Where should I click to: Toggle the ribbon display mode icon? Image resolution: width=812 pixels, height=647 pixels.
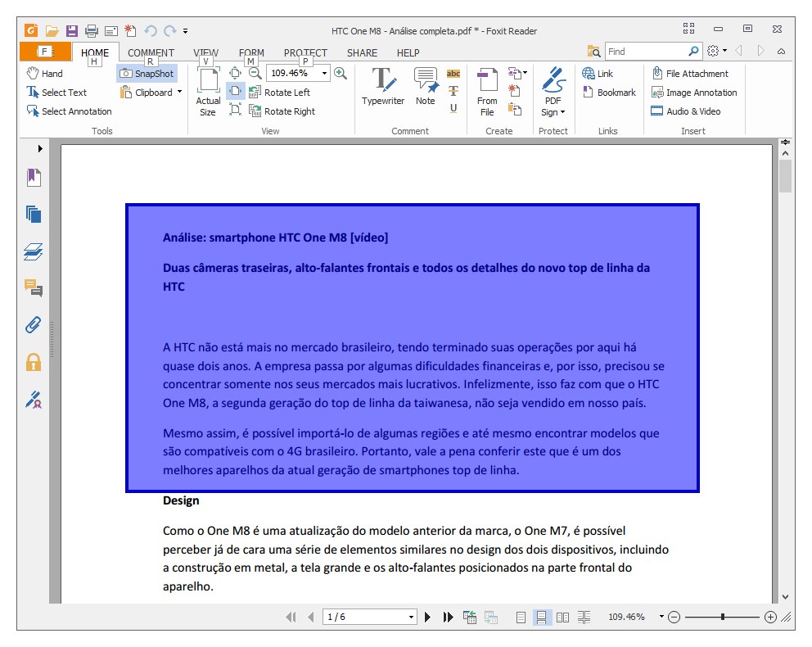688,29
